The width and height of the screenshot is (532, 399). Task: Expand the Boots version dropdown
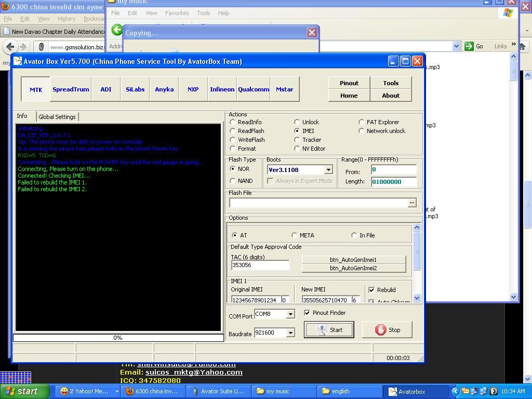328,170
